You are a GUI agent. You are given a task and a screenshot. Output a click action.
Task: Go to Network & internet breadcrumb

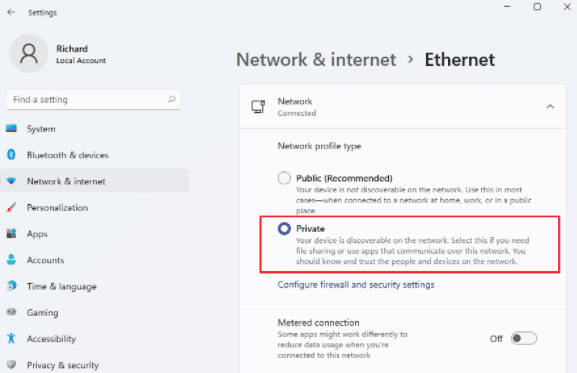[x=316, y=60]
